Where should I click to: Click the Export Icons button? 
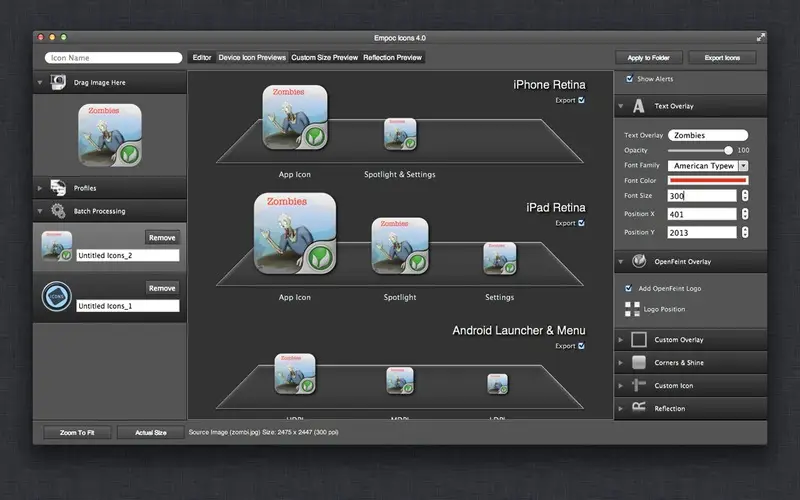[x=722, y=58]
